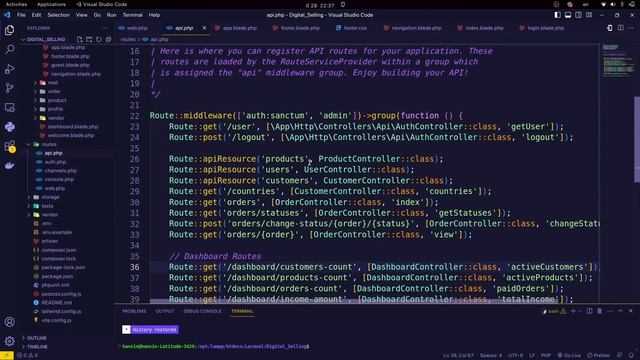The image size is (640, 360).
Task: Open the Selection menu
Action: (x=58, y=15)
